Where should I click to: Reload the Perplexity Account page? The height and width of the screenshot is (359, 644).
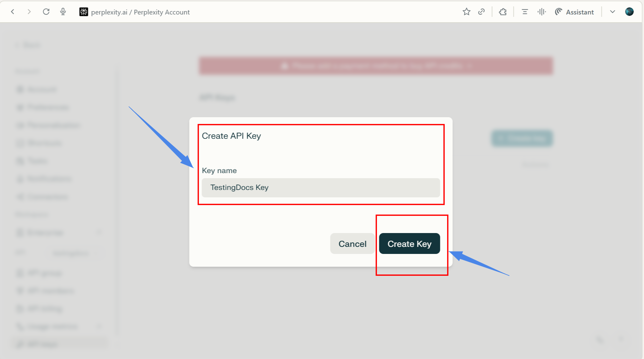(46, 12)
